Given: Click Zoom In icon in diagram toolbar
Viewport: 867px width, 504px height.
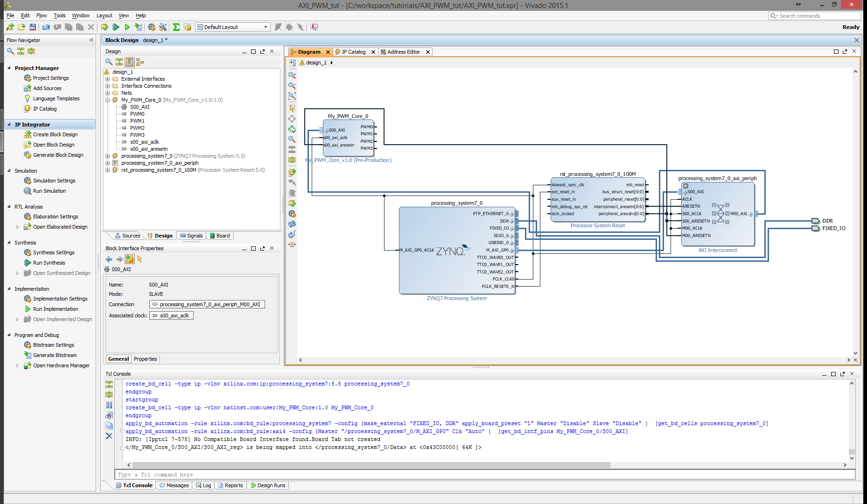Looking at the screenshot, I should [292, 75].
